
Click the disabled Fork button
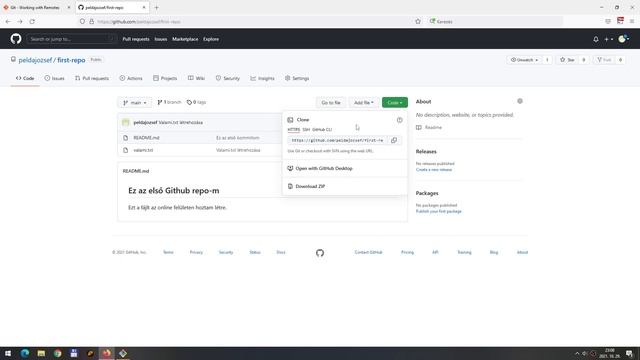click(604, 60)
